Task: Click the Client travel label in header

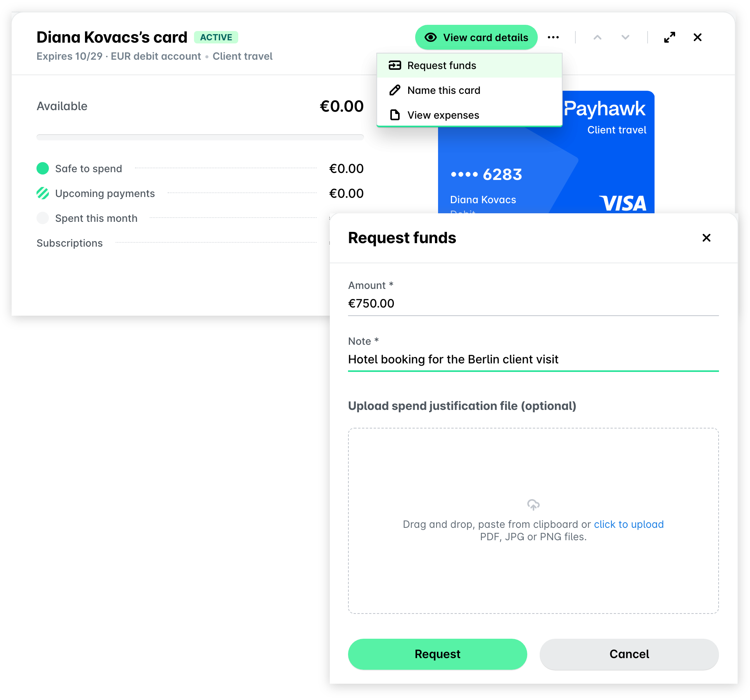Action: (242, 56)
